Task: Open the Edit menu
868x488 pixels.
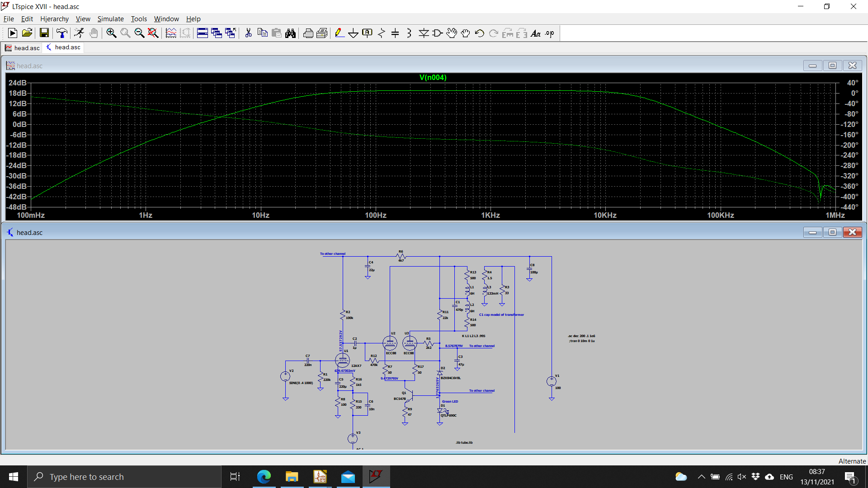Action: 27,19
